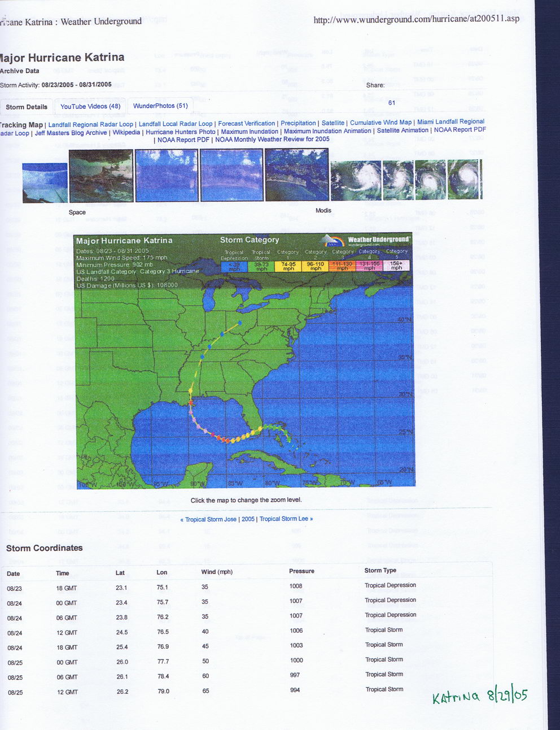This screenshot has width=560, height=730.
Task: Click the latitude value 23.1
Action: coord(121,588)
